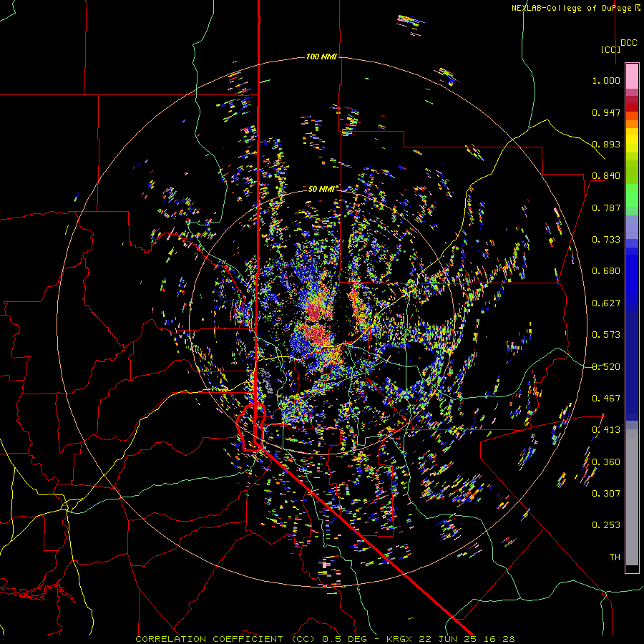The height and width of the screenshot is (644, 644).
Task: Click the 0.253 scale value
Action: coord(606,525)
